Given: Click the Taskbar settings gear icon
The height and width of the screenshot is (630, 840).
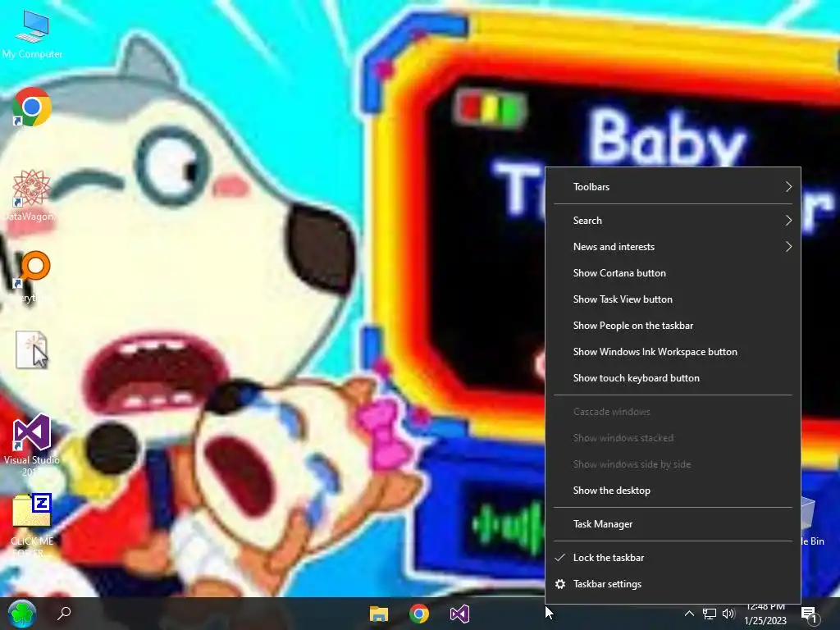Looking at the screenshot, I should [559, 584].
